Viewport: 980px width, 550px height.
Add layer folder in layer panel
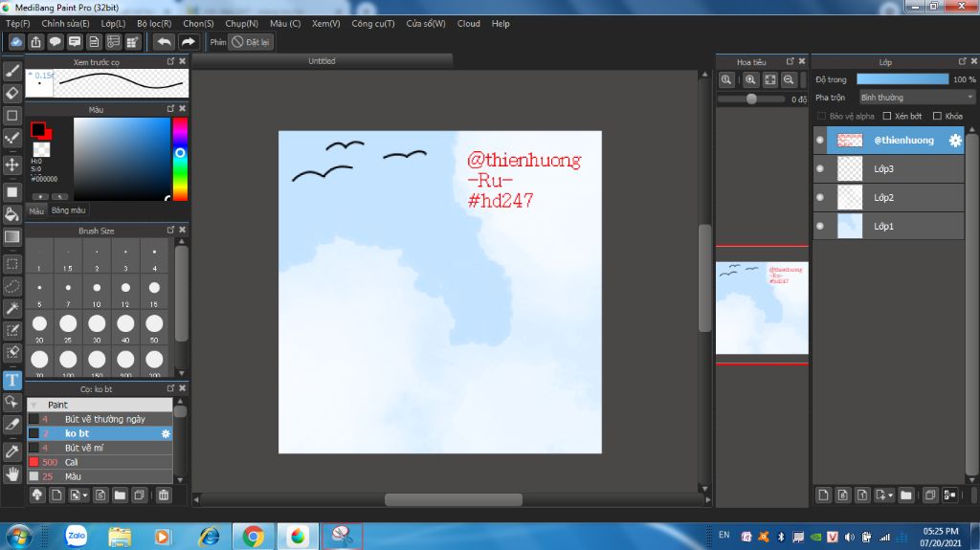[x=905, y=495]
